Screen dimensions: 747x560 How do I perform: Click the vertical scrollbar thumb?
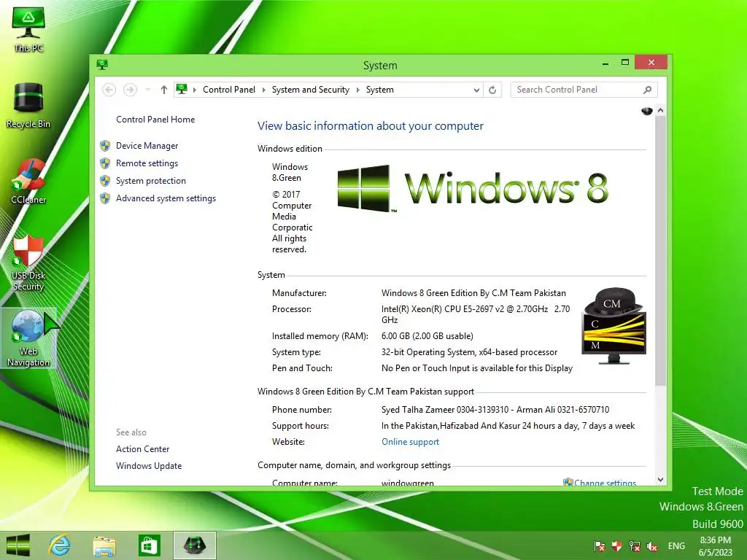660,251
